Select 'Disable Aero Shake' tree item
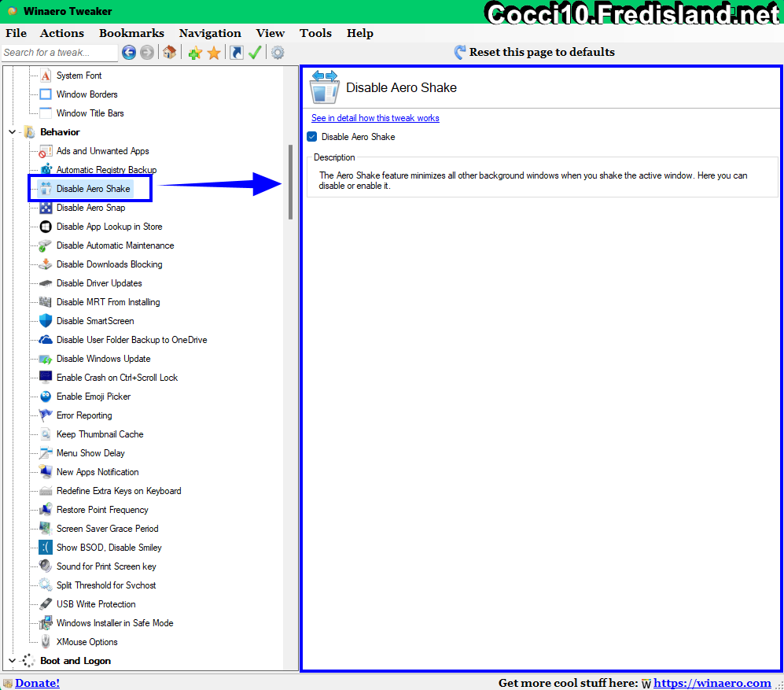This screenshot has width=784, height=690. 93,189
